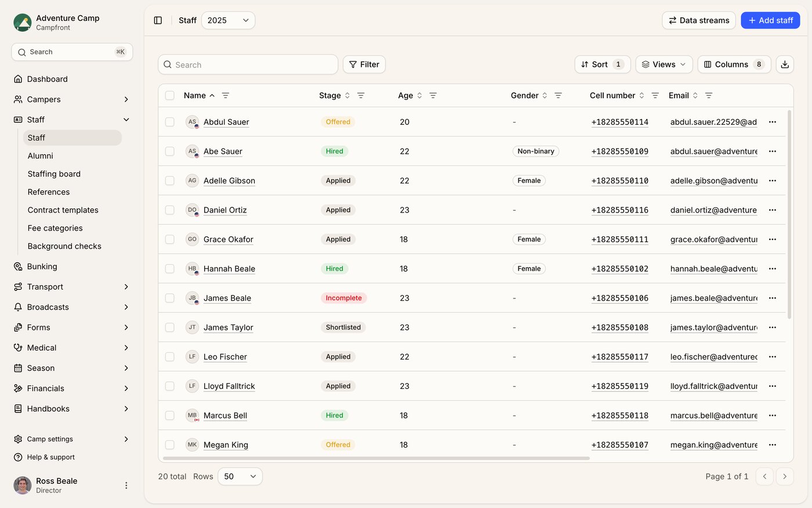Open row actions menu for James Taylor
The width and height of the screenshot is (812, 508).
coord(773,327)
